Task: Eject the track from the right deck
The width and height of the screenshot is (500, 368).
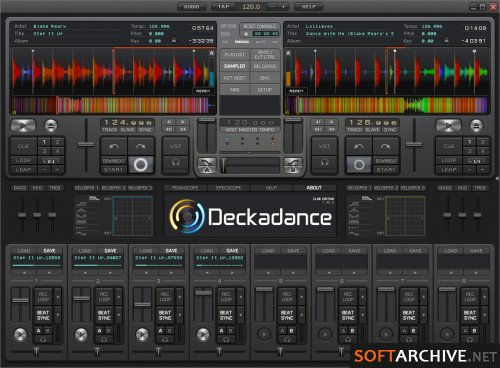Action: point(476,125)
